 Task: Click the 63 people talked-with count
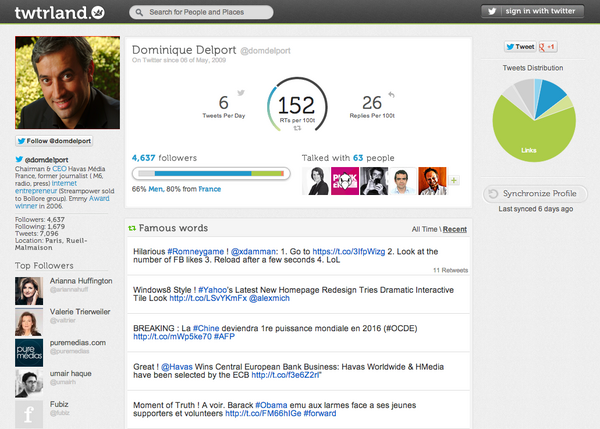pos(358,158)
